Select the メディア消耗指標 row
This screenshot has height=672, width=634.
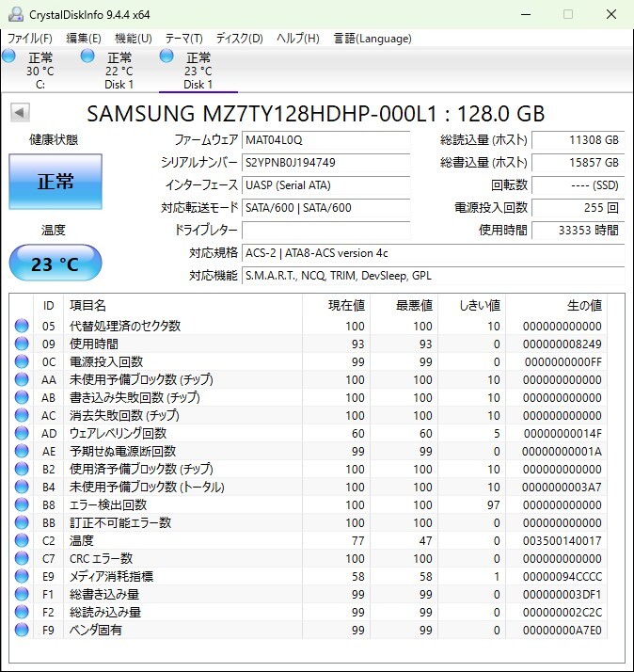tap(308, 576)
